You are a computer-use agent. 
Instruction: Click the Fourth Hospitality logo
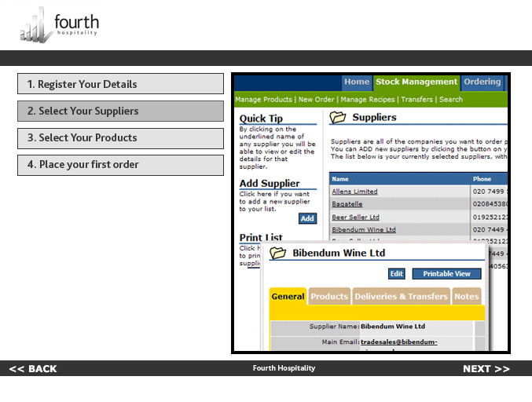coord(60,25)
